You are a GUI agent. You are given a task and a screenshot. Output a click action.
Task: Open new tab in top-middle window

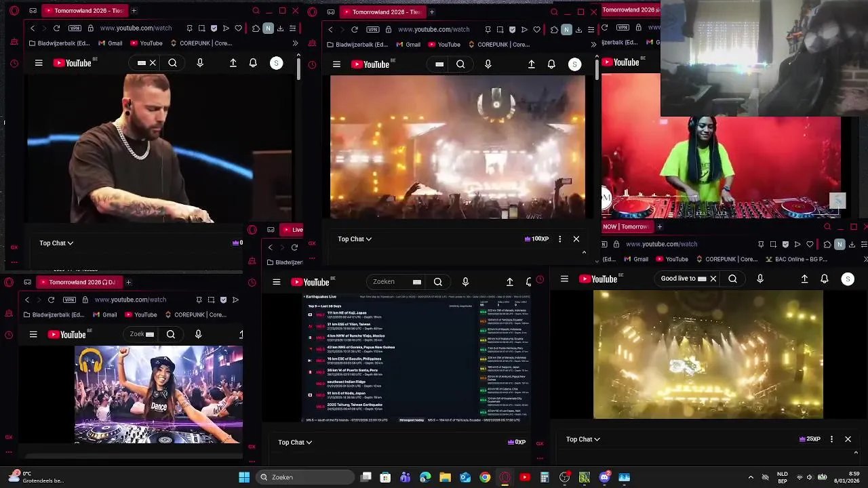pyautogui.click(x=432, y=12)
